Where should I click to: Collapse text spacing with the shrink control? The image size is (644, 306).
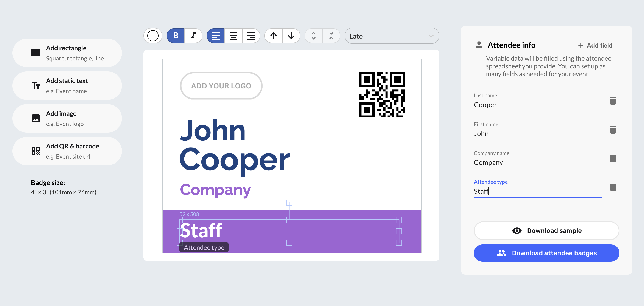[x=331, y=36]
